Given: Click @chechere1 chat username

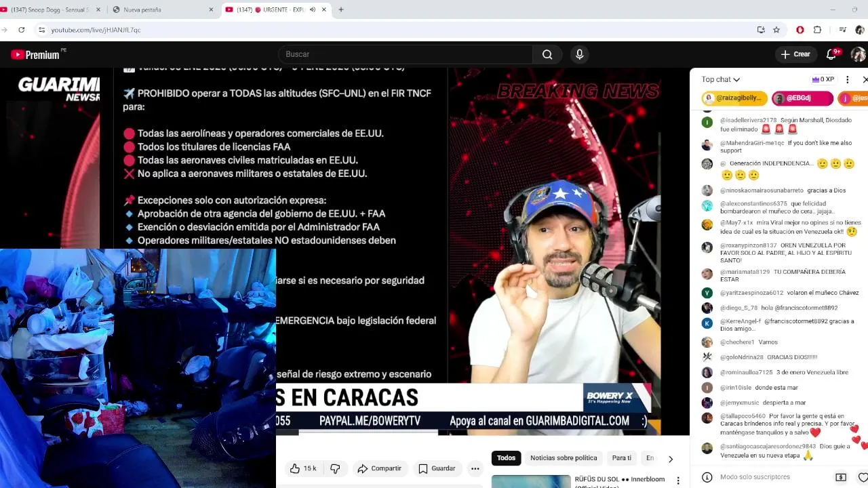Looking at the screenshot, I should (737, 342).
